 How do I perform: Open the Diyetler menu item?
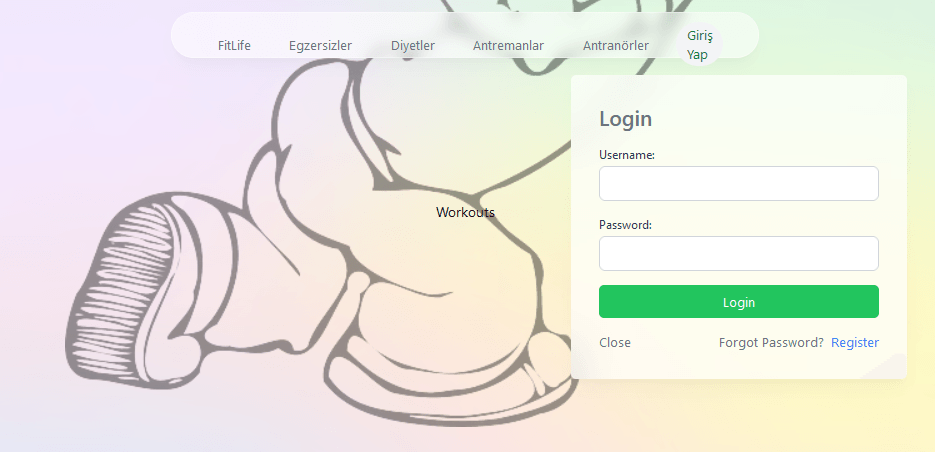click(413, 46)
